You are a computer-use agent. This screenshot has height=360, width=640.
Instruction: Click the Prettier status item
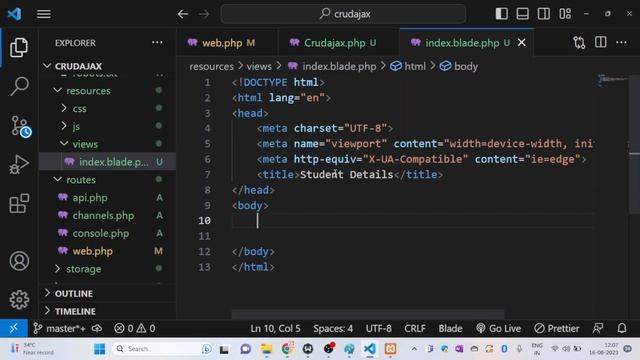point(557,328)
